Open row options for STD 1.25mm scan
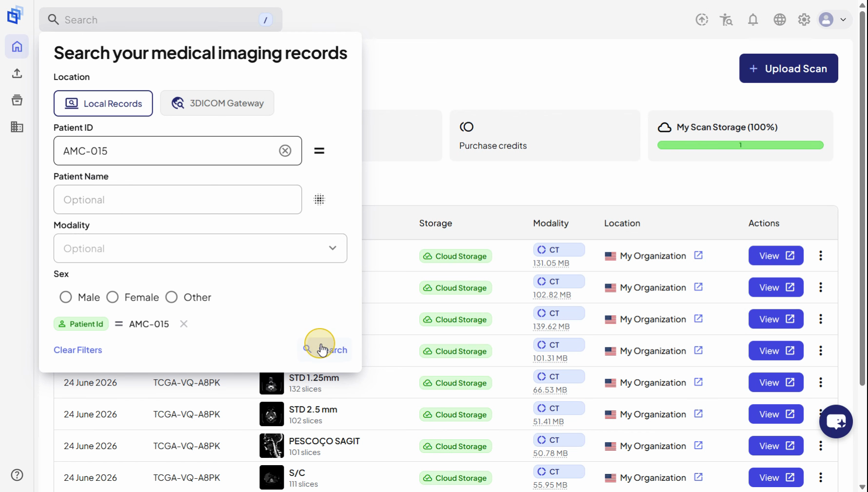868x492 pixels. [x=821, y=383]
